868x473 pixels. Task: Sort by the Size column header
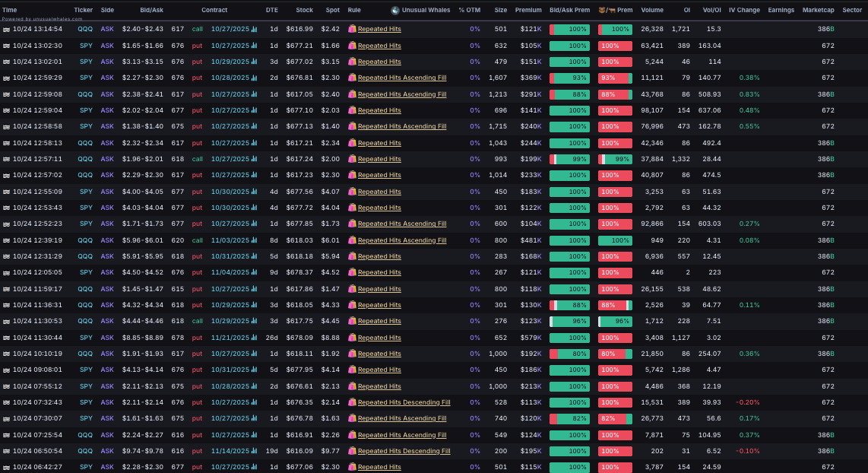[x=500, y=10]
